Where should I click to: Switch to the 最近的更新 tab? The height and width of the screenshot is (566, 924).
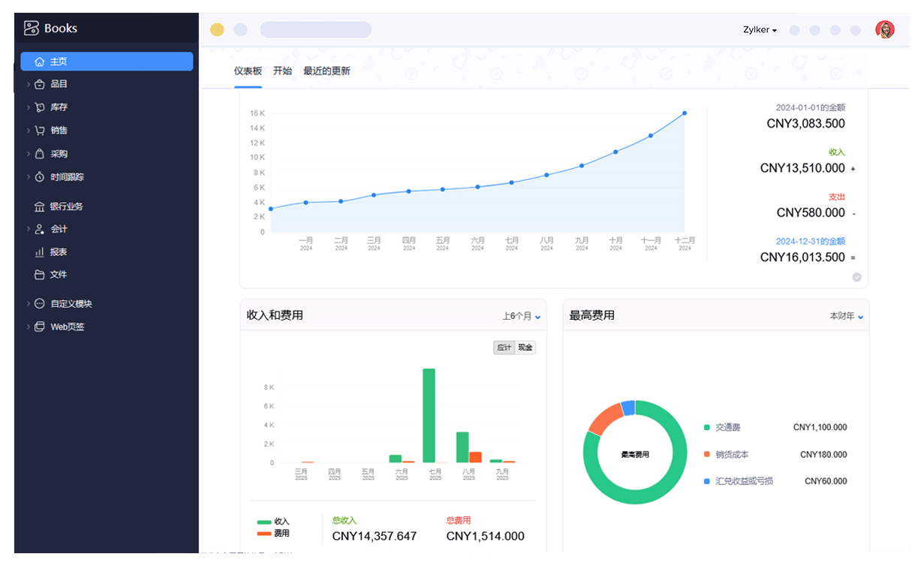click(327, 71)
